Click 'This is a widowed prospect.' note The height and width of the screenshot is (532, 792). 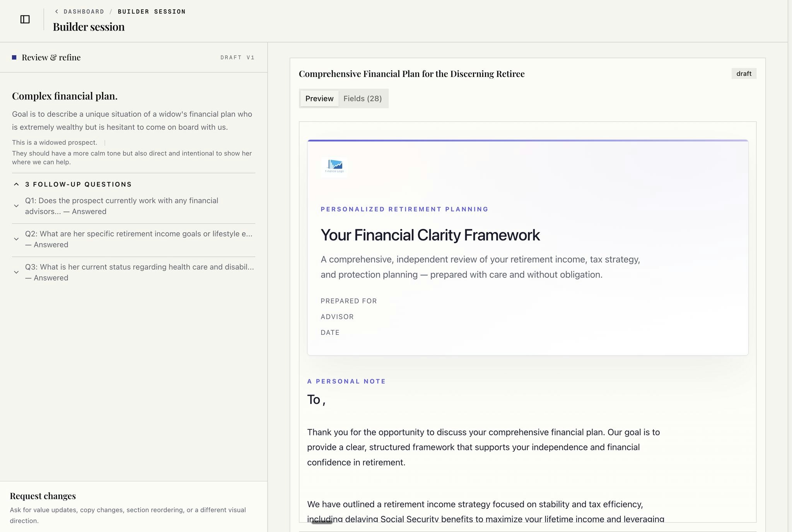point(55,143)
